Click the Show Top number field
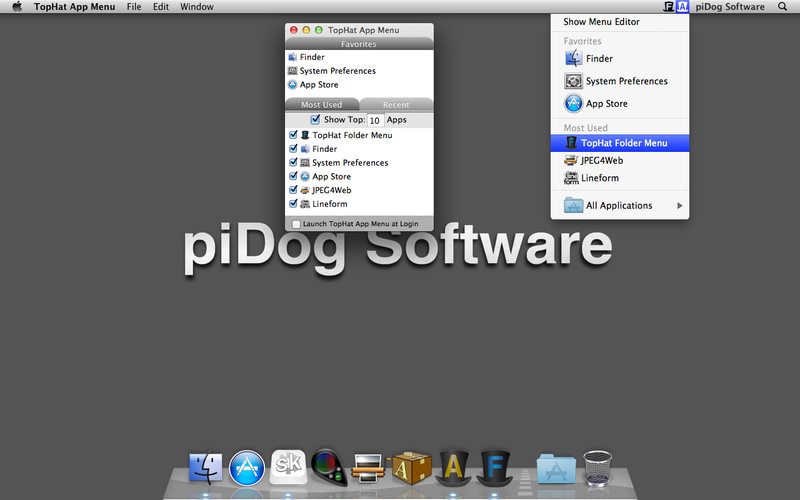Image resolution: width=800 pixels, height=500 pixels. click(375, 120)
